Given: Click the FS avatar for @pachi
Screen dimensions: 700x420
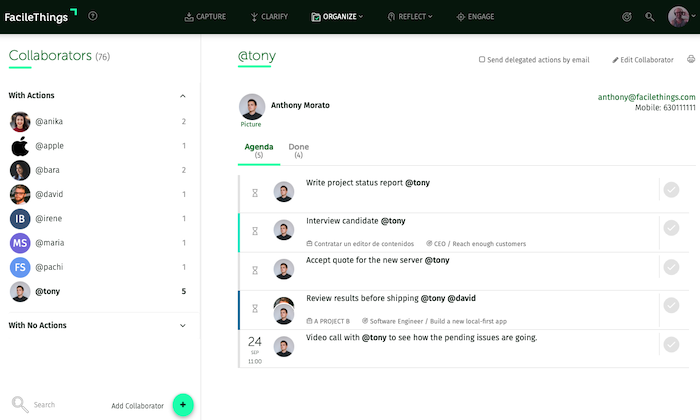Looking at the screenshot, I should (20, 267).
